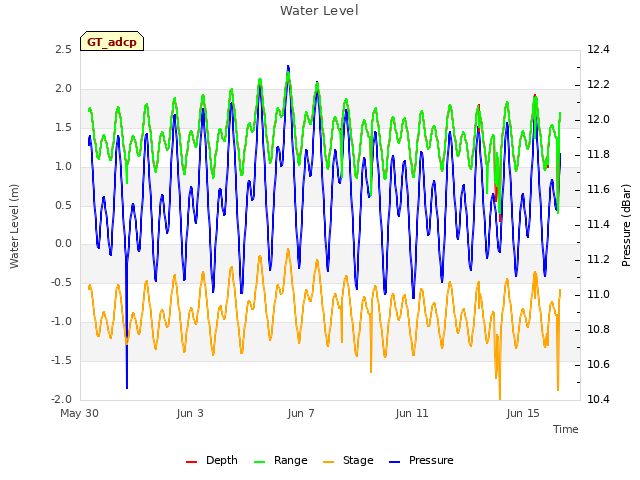The width and height of the screenshot is (640, 480).
Task: Click the 2.0 left axis value
Action: [x=63, y=89]
